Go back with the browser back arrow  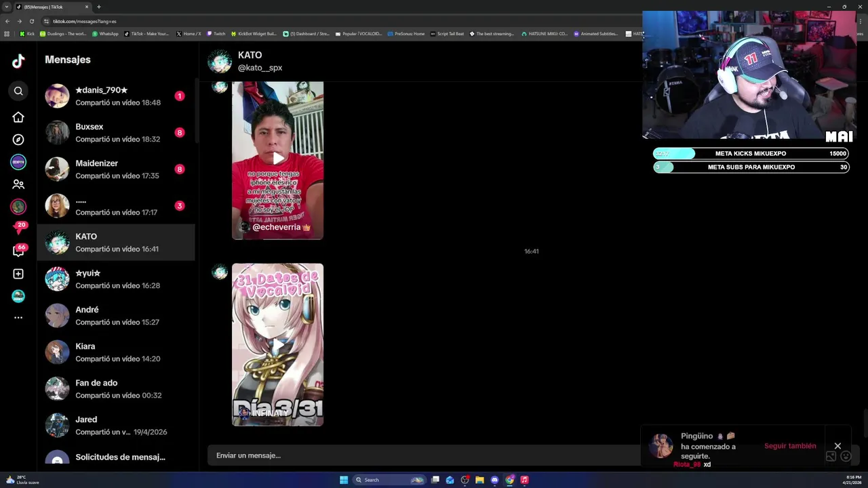7,21
